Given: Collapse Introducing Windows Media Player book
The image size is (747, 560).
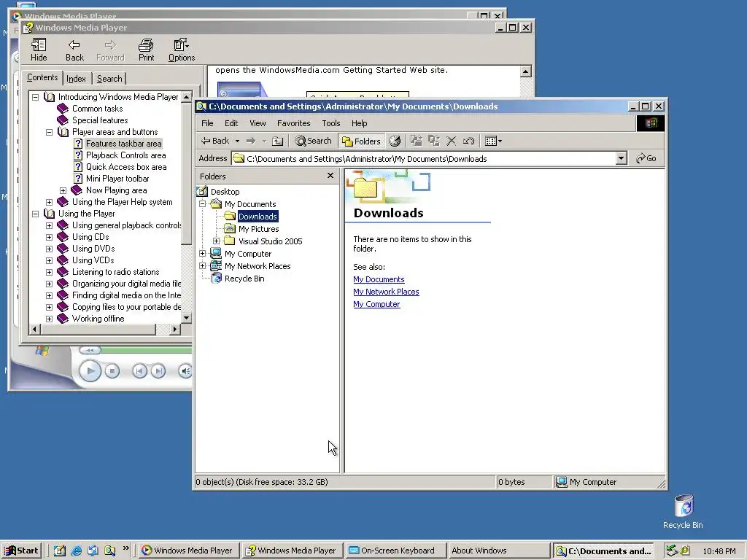Looking at the screenshot, I should (x=35, y=97).
